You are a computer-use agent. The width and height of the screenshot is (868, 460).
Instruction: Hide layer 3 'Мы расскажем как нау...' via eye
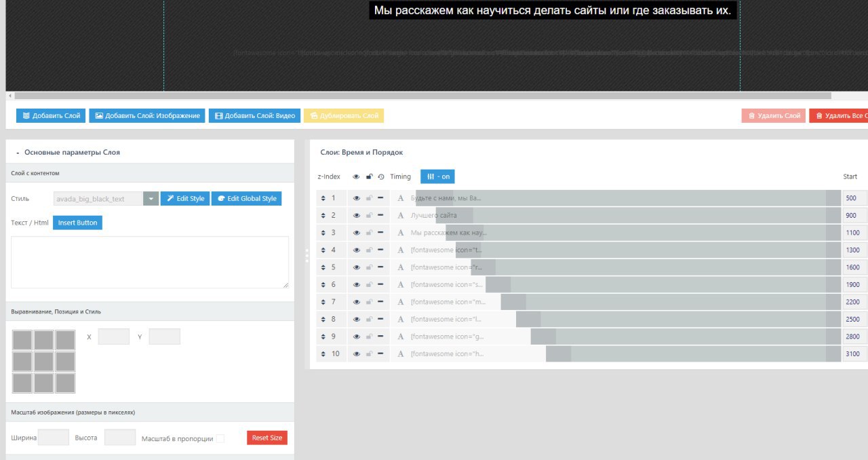pyautogui.click(x=357, y=233)
